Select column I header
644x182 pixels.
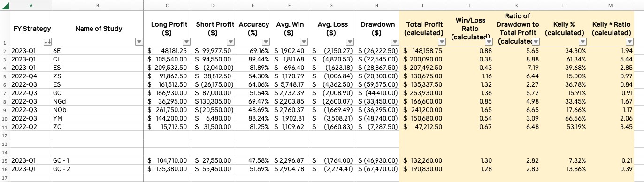tap(424, 5)
